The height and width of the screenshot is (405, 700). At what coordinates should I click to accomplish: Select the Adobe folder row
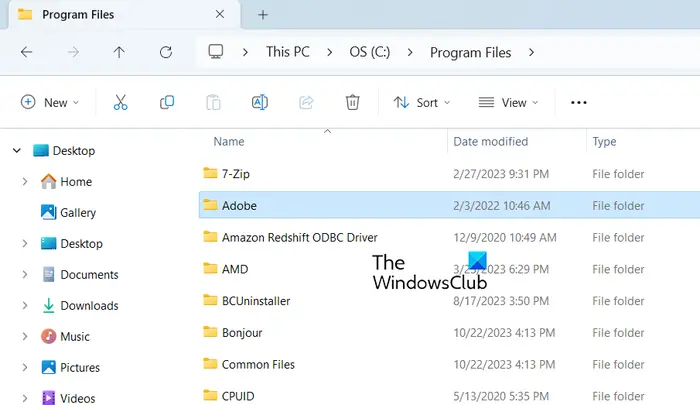[x=449, y=205]
